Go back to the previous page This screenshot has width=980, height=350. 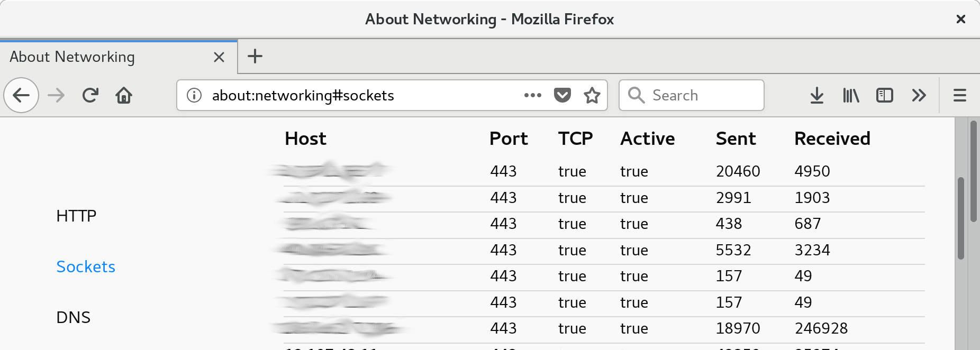(21, 95)
